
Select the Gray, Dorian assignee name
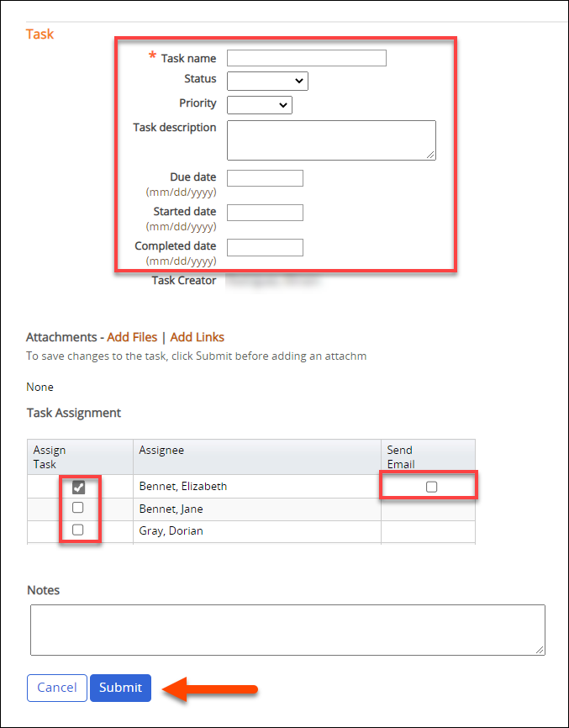[x=171, y=530]
